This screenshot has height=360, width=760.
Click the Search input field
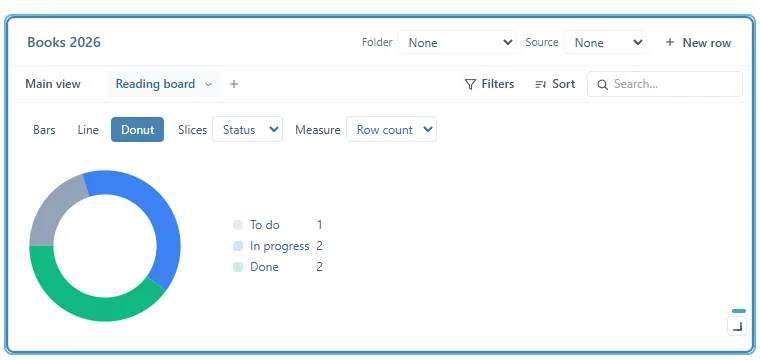pyautogui.click(x=665, y=84)
